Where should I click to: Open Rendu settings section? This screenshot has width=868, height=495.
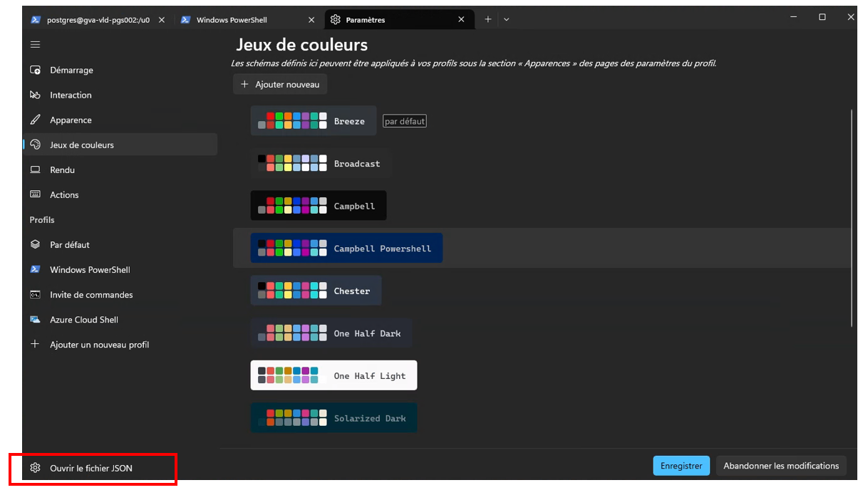(62, 170)
